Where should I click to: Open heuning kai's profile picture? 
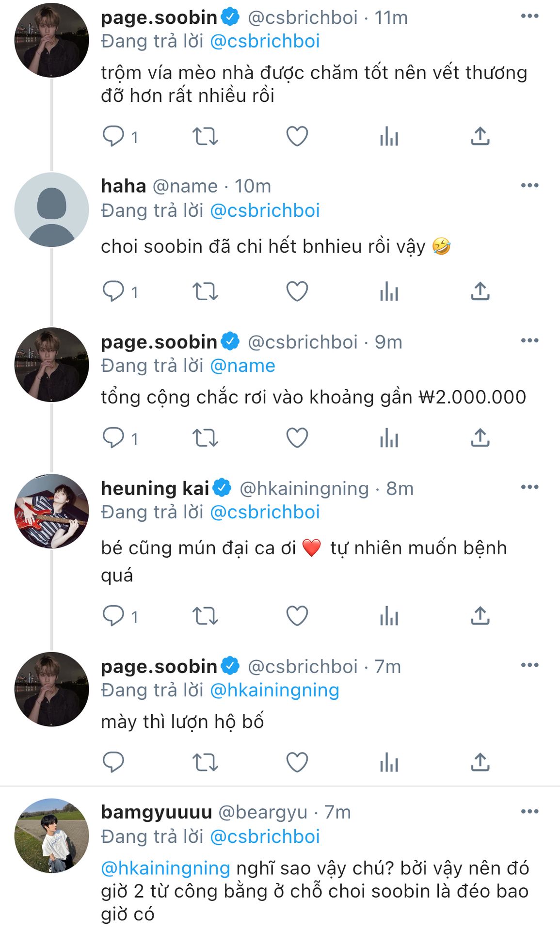pyautogui.click(x=52, y=511)
